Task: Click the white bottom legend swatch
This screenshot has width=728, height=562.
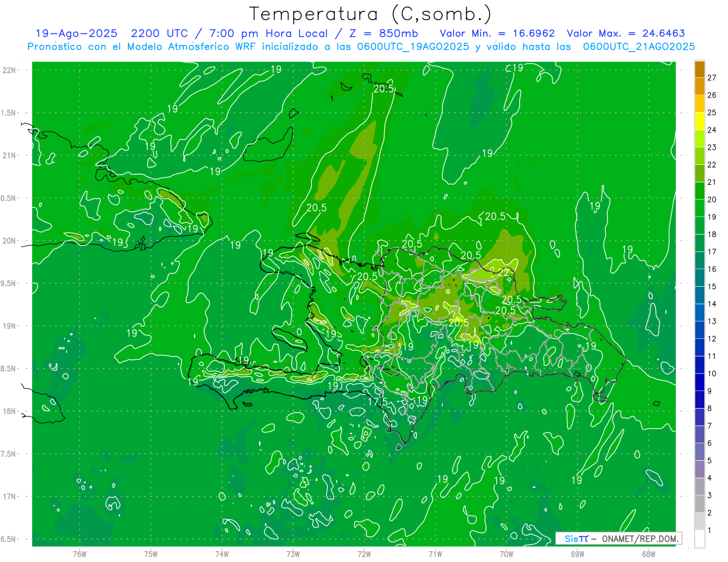Action: tap(699, 539)
